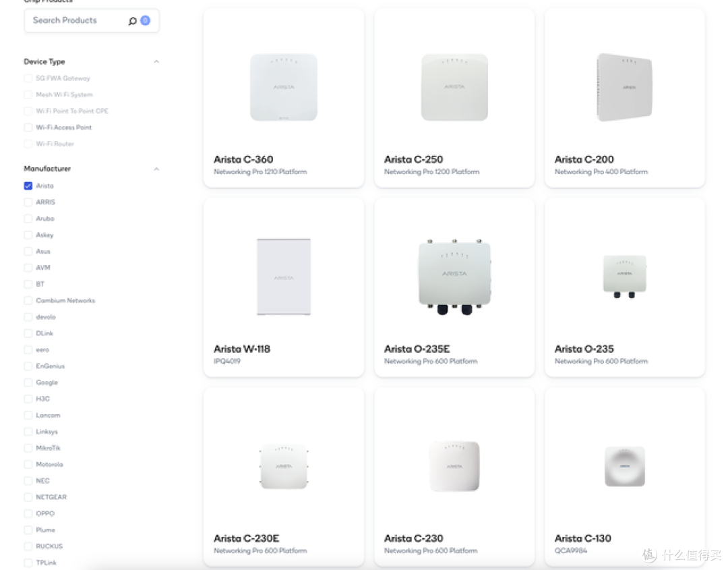Check the Linksys manufacturer checkbox
Viewport: 728px width, 570px height.
[x=28, y=432]
